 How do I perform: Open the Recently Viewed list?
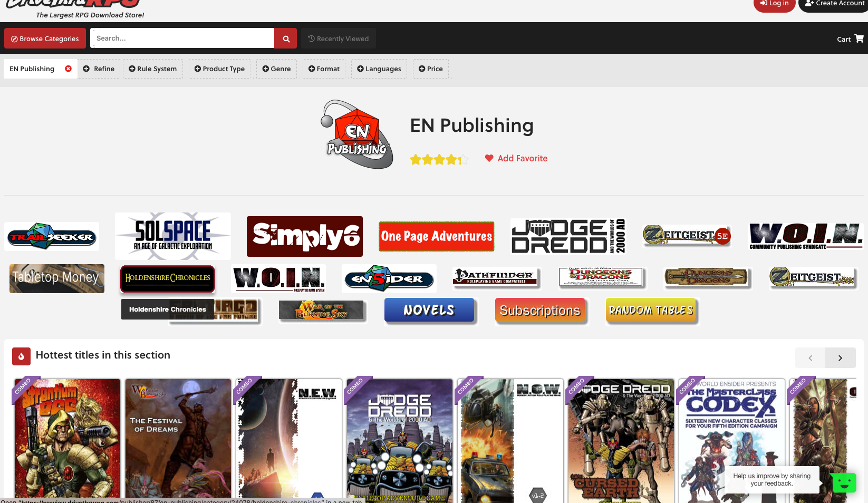[x=339, y=38]
